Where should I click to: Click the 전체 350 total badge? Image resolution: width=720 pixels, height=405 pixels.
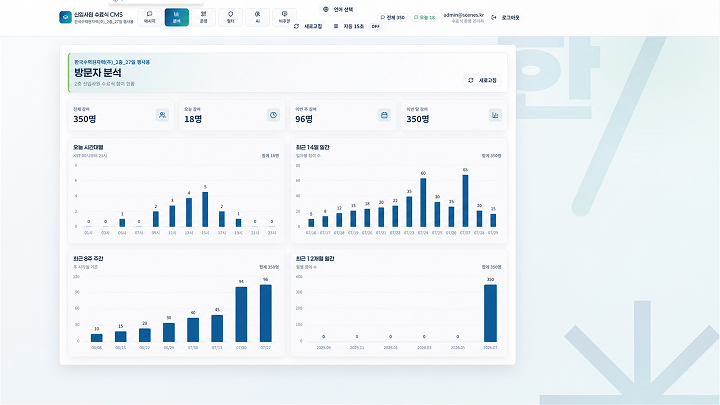(x=393, y=17)
